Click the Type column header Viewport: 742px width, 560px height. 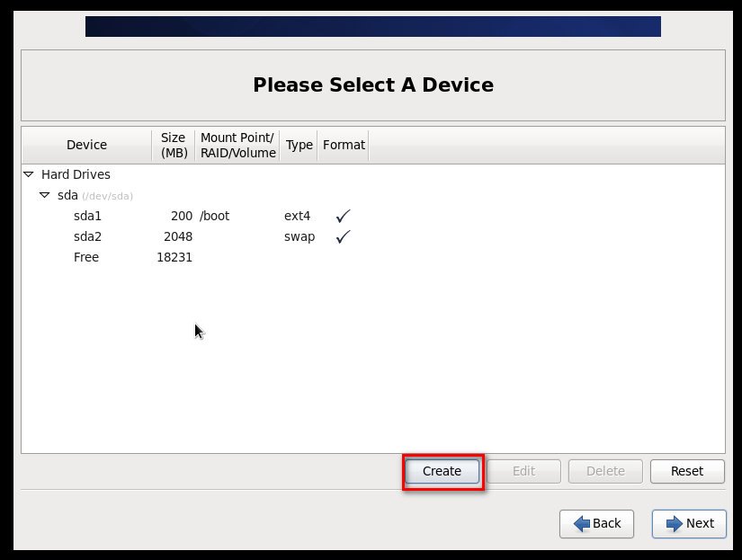click(x=299, y=145)
